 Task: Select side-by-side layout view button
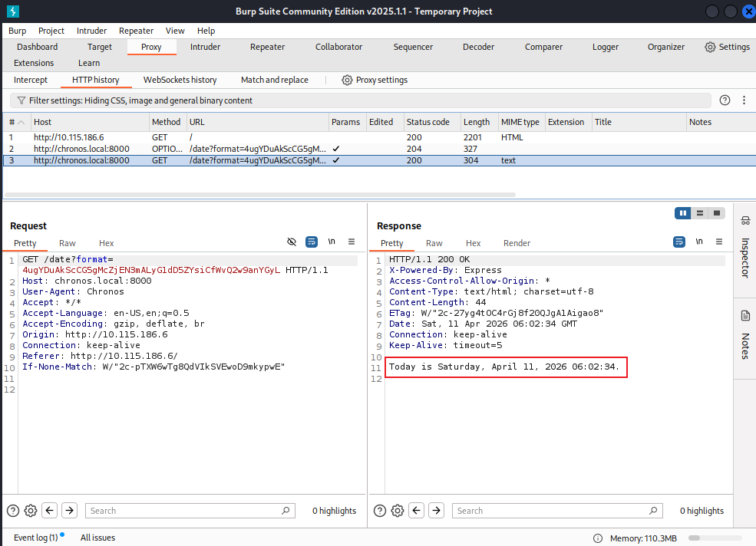tap(683, 213)
